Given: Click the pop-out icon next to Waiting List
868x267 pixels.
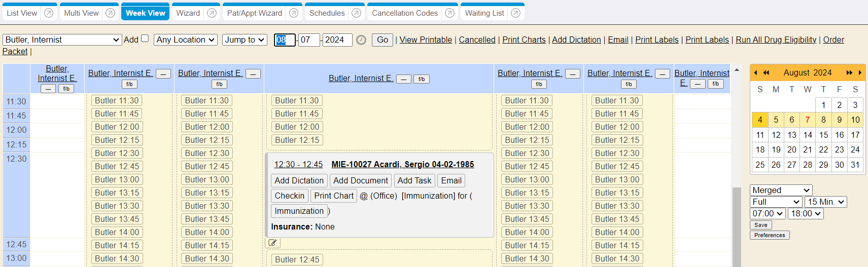Looking at the screenshot, I should tap(516, 13).
